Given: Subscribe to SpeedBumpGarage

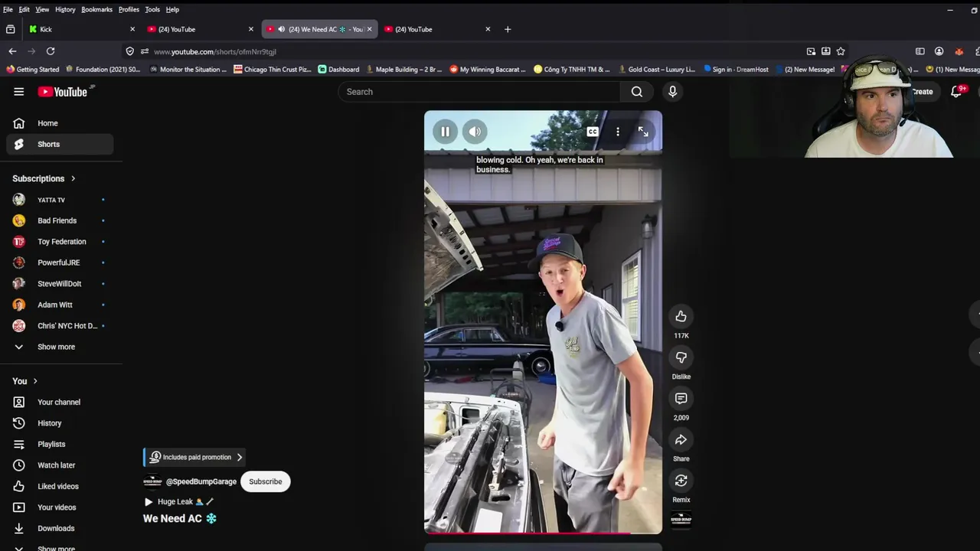Looking at the screenshot, I should pyautogui.click(x=266, y=481).
